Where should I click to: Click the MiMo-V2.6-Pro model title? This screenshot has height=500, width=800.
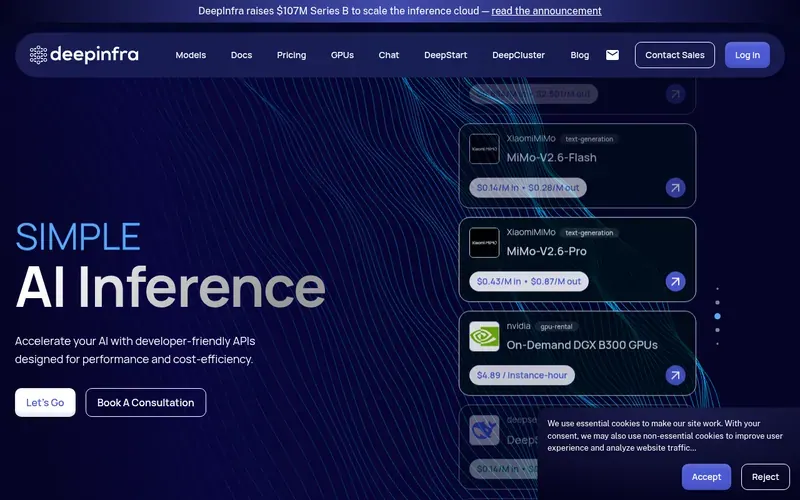(x=546, y=252)
